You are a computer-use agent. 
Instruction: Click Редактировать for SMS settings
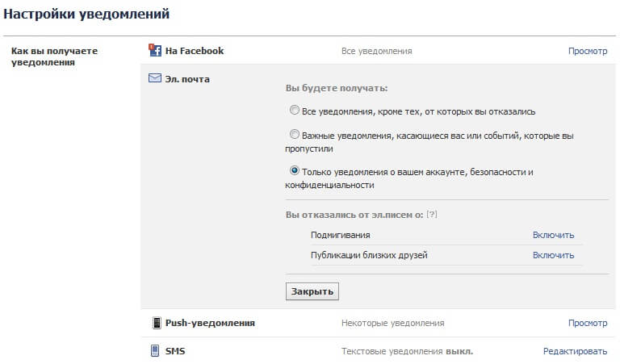575,351
